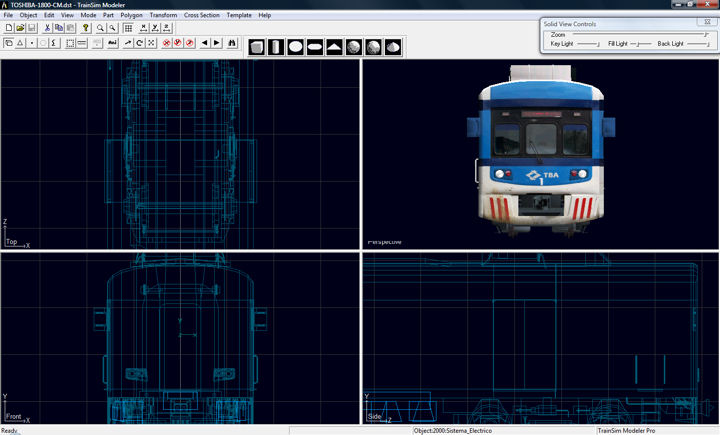Open the Cross Section menu
The width and height of the screenshot is (720, 435).
202,16
